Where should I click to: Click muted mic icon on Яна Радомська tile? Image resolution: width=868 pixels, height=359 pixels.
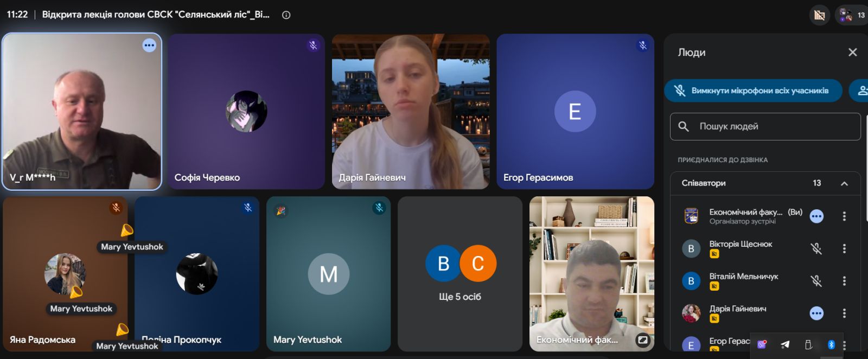tap(116, 208)
